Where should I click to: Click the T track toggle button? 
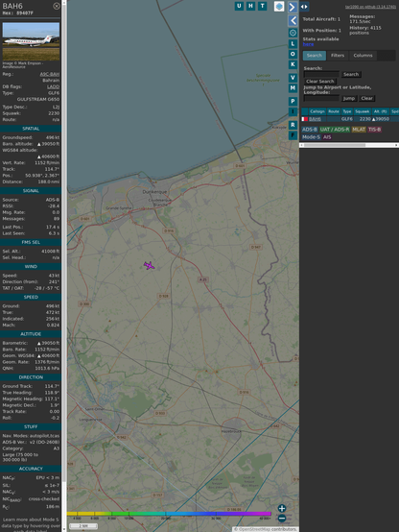[262, 6]
